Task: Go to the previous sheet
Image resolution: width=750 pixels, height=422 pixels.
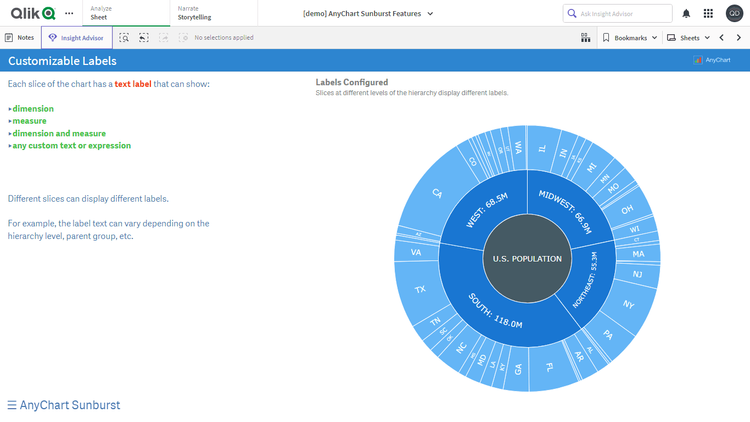Action: [x=722, y=37]
